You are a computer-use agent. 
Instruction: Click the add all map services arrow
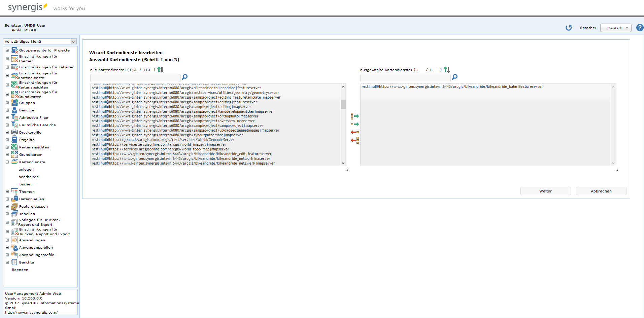355,116
